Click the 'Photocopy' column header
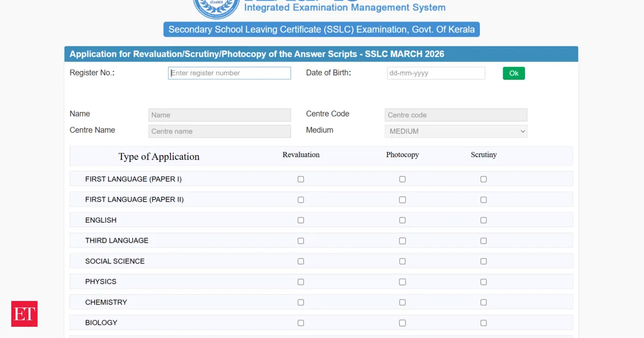The height and width of the screenshot is (338, 644). point(402,155)
